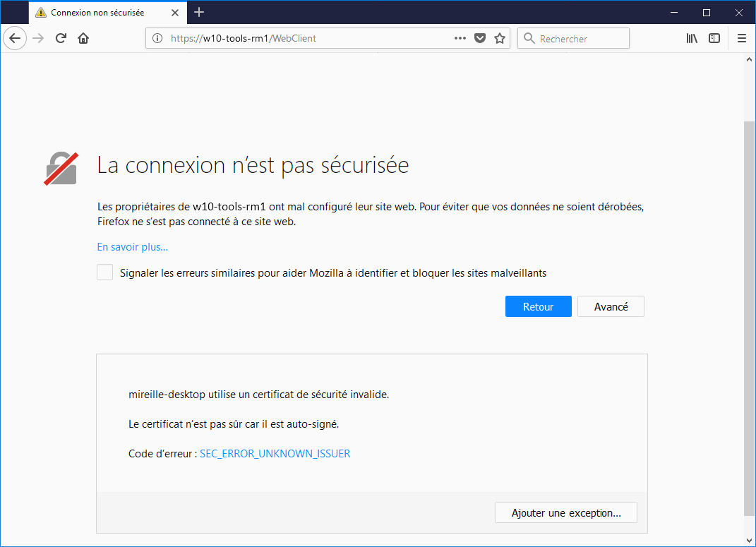Open page actions three-dots menu
The height and width of the screenshot is (547, 756).
[460, 38]
